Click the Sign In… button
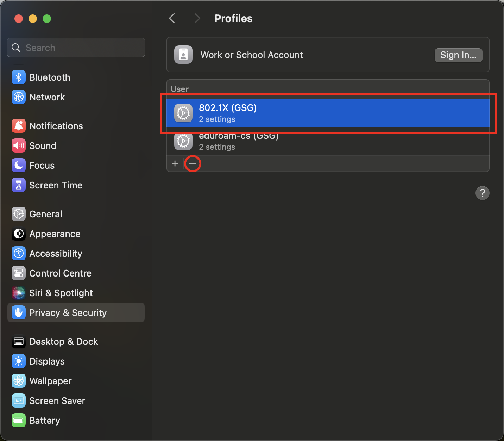 [458, 55]
